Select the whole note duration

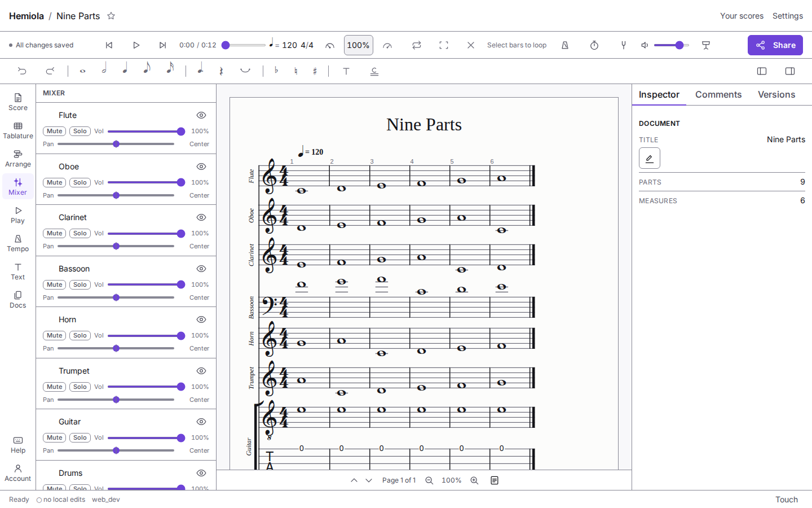83,71
